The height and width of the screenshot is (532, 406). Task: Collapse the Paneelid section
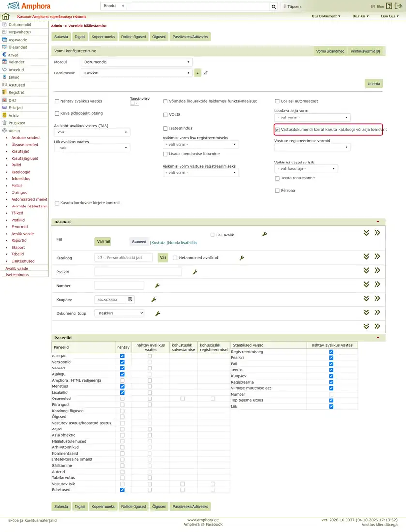click(x=378, y=338)
